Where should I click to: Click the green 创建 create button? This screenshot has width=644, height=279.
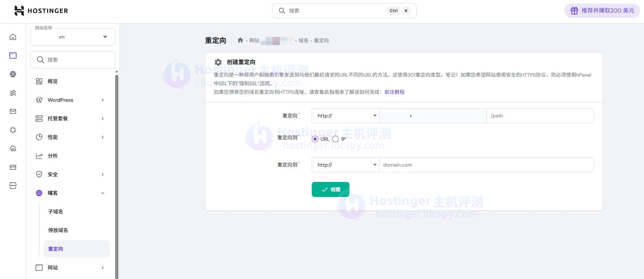coord(330,189)
